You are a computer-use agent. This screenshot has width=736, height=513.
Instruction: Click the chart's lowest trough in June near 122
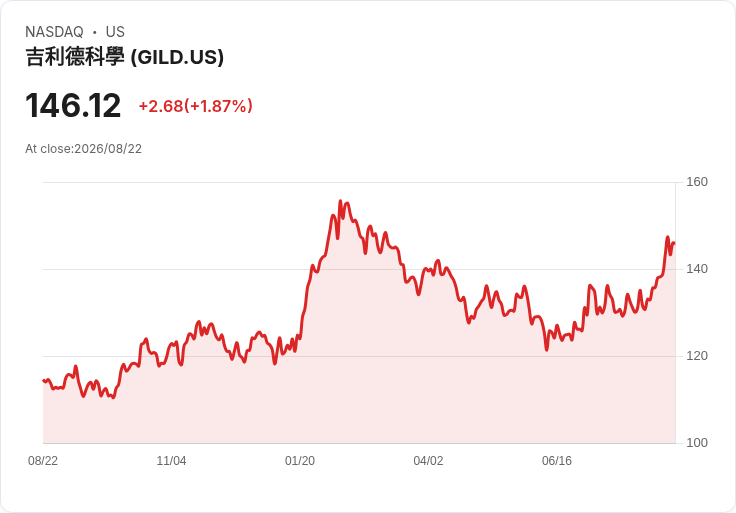tap(546, 350)
